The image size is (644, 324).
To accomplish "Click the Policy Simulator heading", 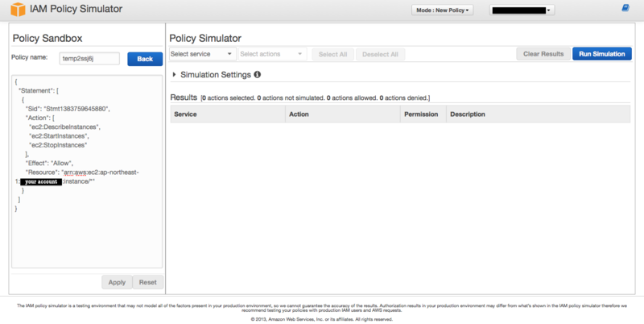I will click(x=205, y=38).
